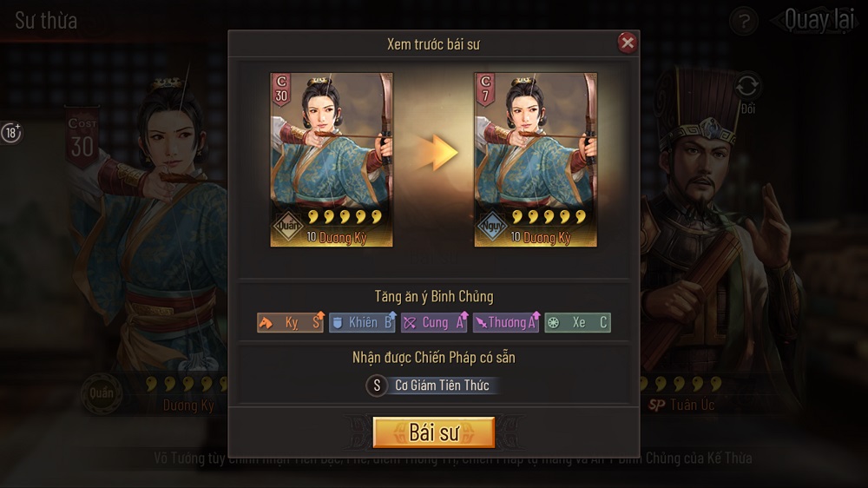This screenshot has height=488, width=868.
Task: Click the arrow between the cards
Action: click(437, 152)
